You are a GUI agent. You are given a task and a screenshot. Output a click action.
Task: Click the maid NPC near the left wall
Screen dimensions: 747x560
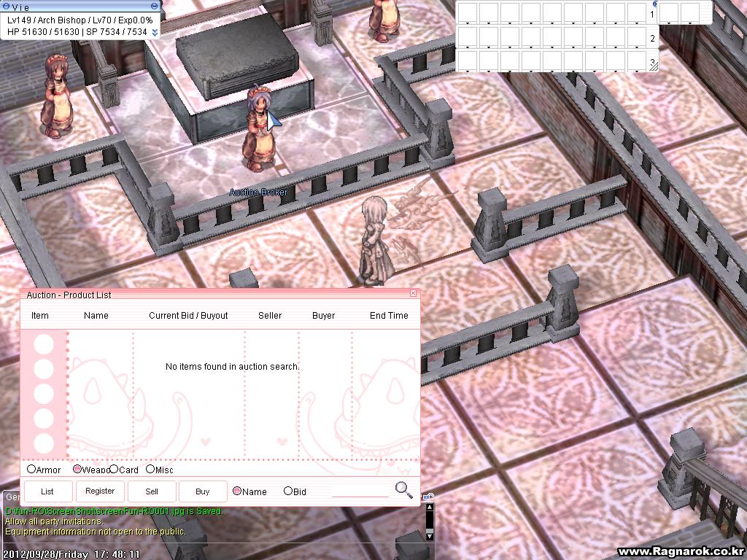coord(58,96)
